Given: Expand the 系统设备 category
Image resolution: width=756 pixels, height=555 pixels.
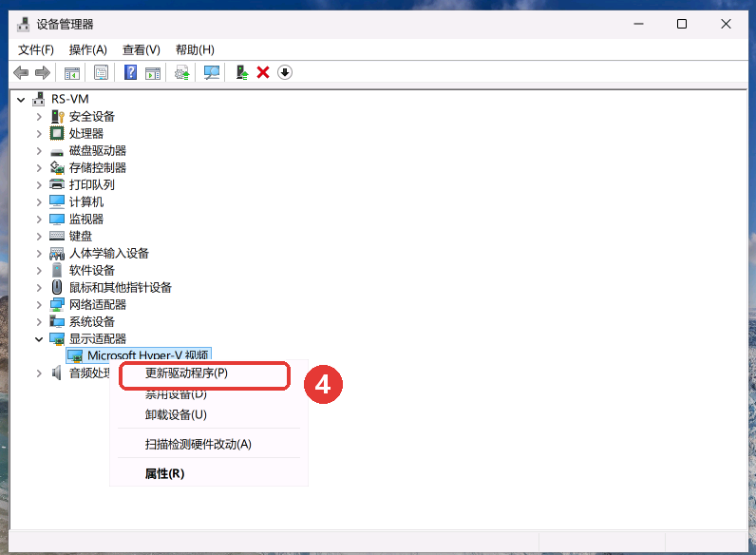Looking at the screenshot, I should tap(39, 322).
